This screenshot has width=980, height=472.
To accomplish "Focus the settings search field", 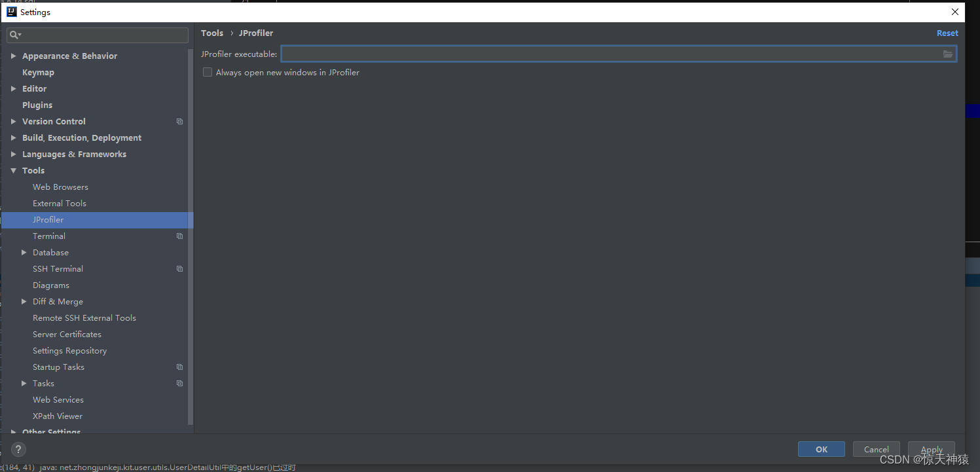I will [98, 35].
